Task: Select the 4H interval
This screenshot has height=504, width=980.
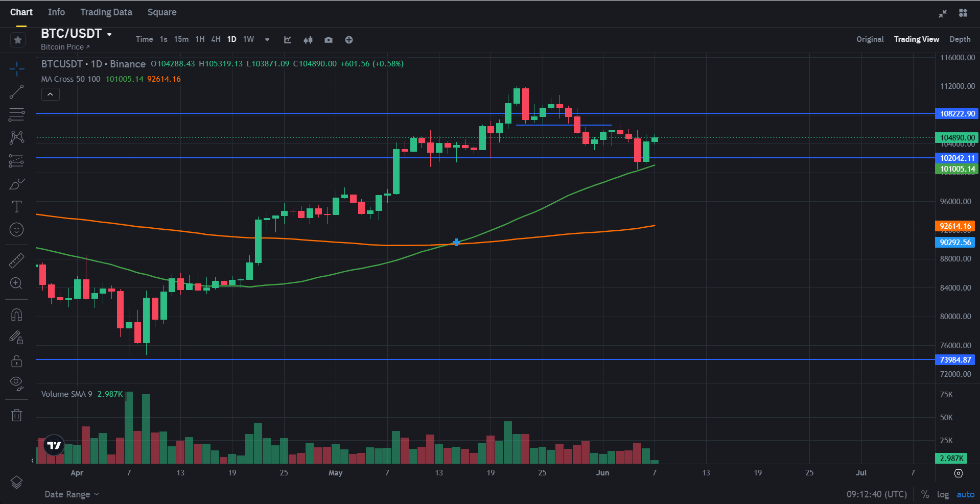Action: [x=216, y=39]
